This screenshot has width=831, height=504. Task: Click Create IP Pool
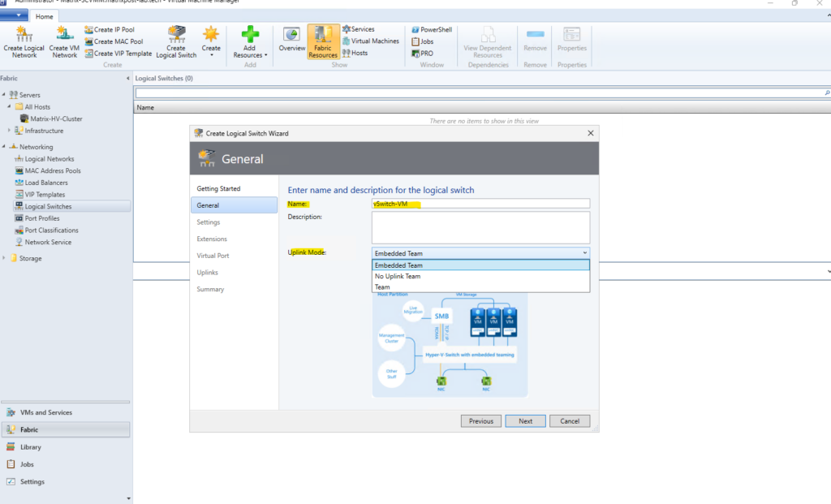110,30
